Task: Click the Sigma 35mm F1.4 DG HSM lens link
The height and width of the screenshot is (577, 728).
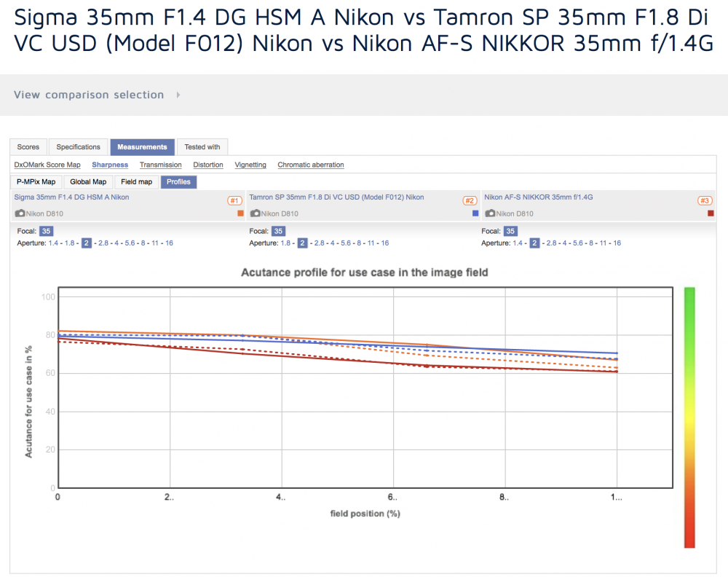Action: [x=71, y=197]
